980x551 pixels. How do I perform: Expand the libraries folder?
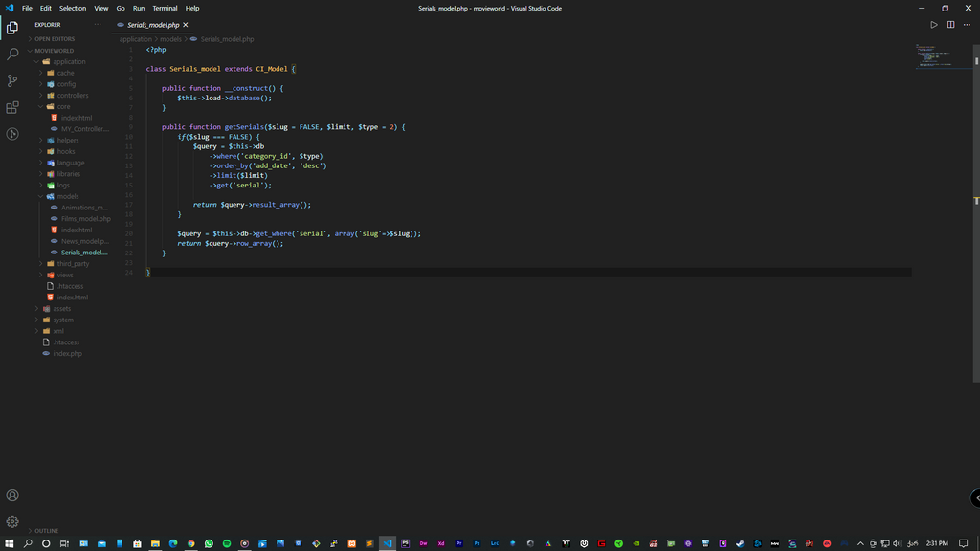coord(69,174)
